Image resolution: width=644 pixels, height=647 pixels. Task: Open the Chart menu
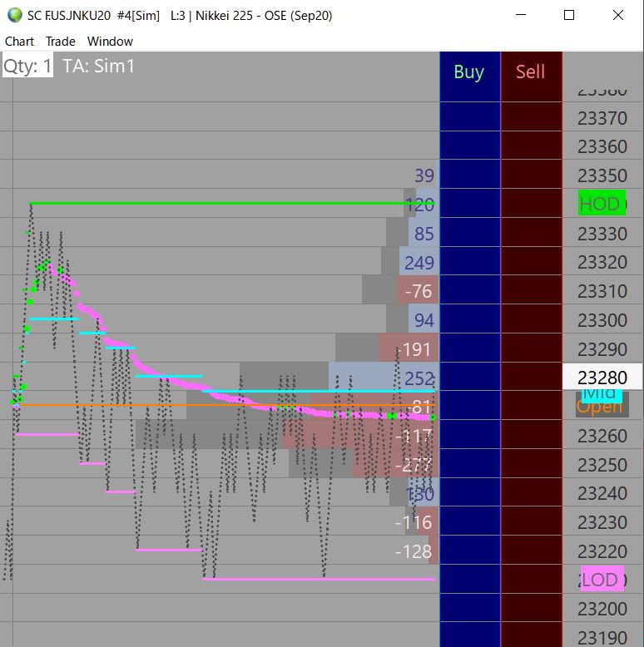[19, 42]
